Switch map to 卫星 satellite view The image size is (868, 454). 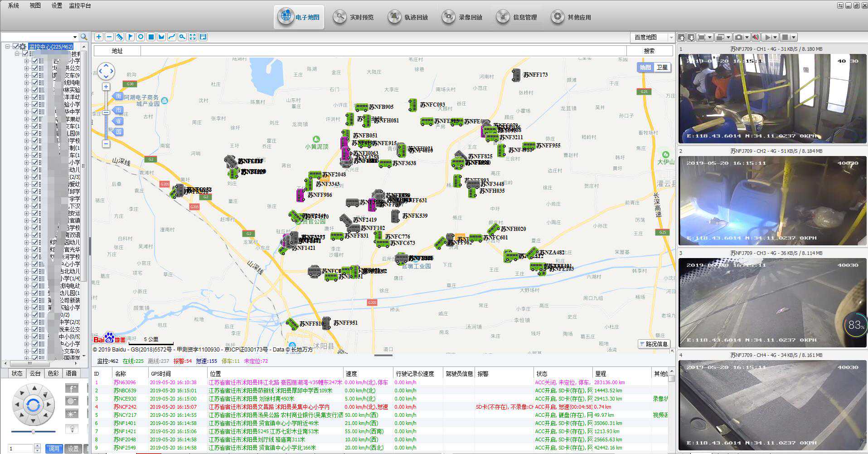pyautogui.click(x=662, y=67)
